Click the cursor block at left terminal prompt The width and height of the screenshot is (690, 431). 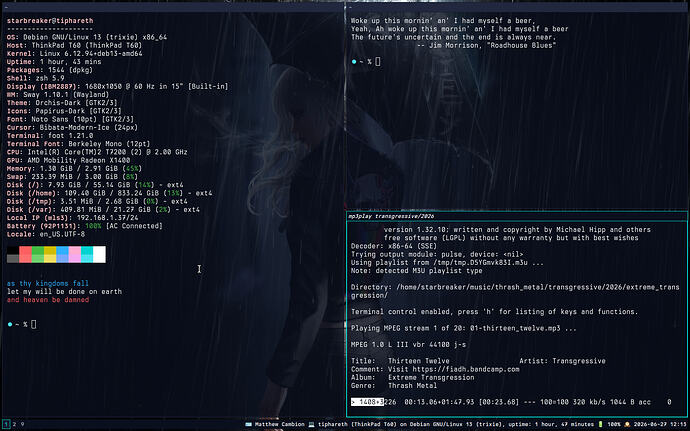tap(33, 324)
